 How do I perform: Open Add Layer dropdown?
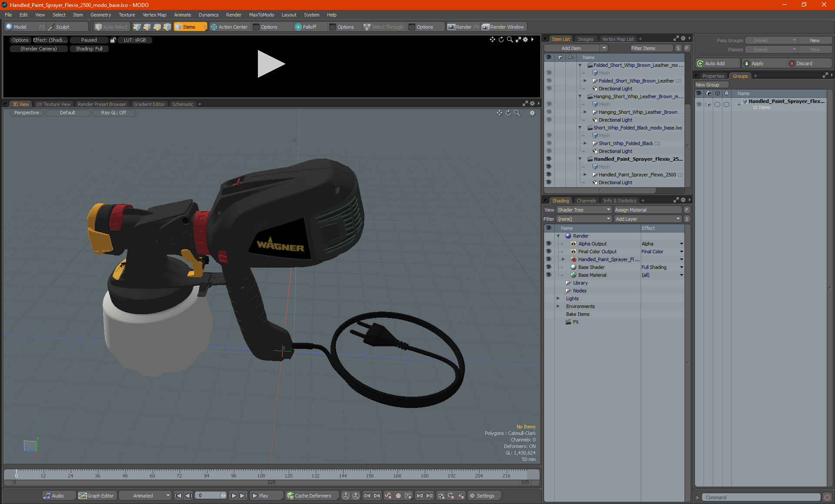[648, 219]
